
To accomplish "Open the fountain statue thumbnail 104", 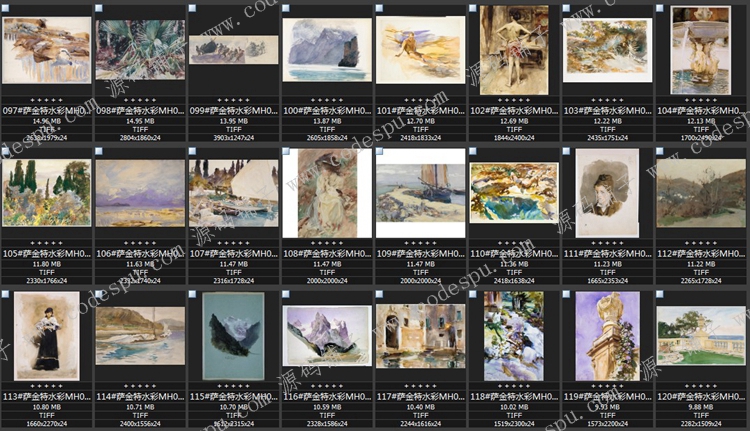I will click(701, 50).
